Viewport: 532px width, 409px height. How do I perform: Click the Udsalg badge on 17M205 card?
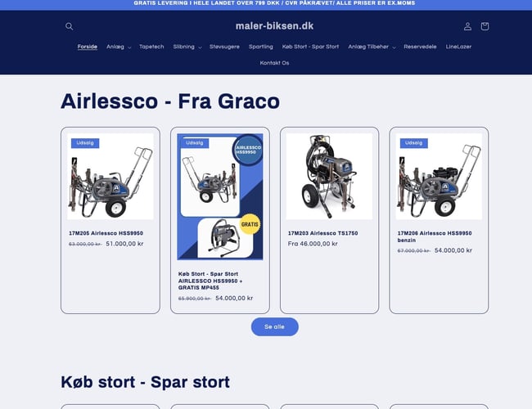85,143
